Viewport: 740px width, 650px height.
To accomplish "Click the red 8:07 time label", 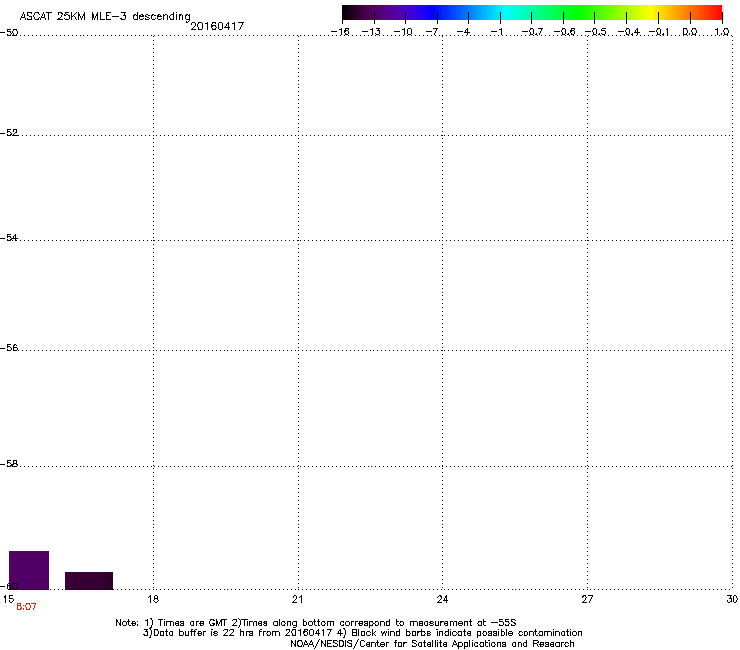I will point(26,607).
